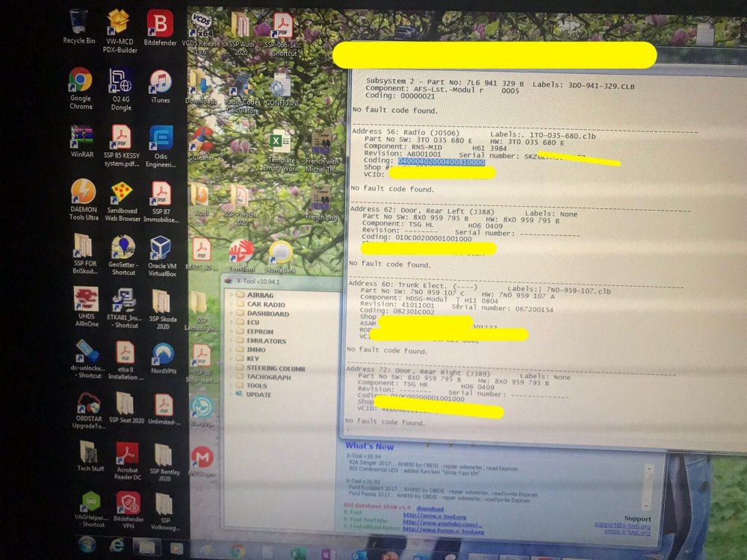Launch CCleaner desktop icon

[x=202, y=144]
